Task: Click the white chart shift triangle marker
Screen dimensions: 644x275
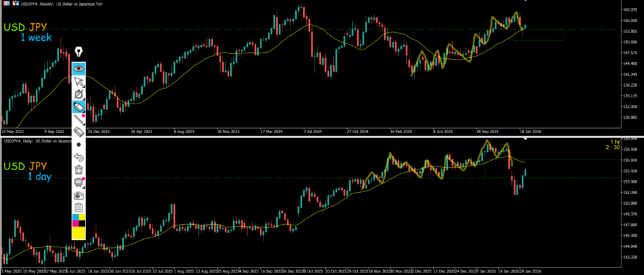Action: point(525,139)
